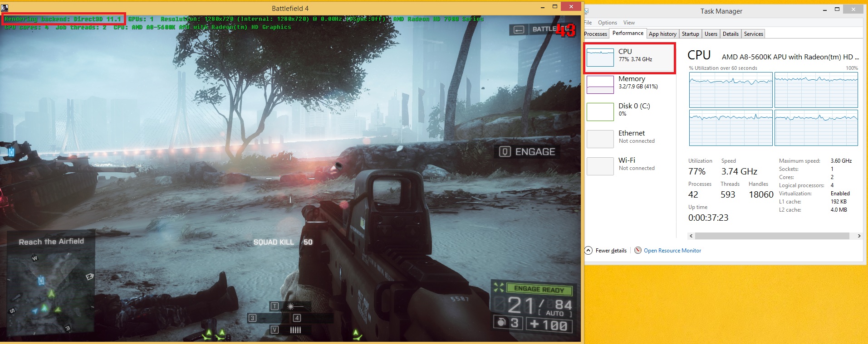Open the View menu
Screen dimensions: 868x344
(629, 23)
